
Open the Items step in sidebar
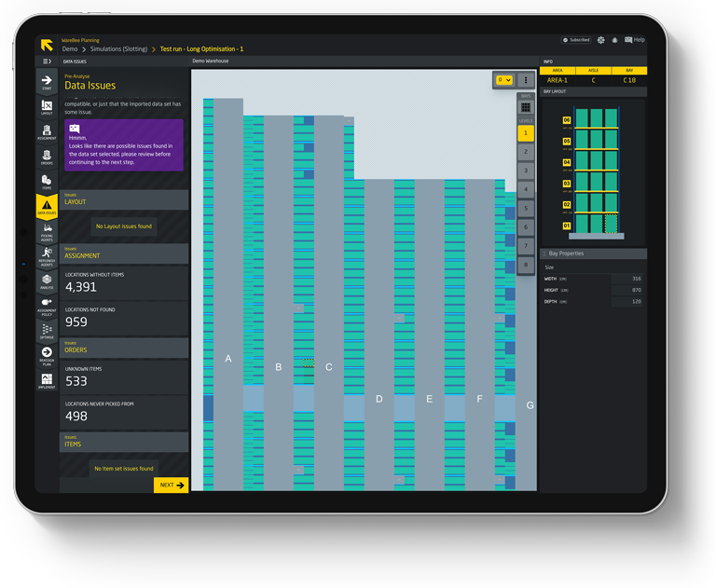[47, 182]
